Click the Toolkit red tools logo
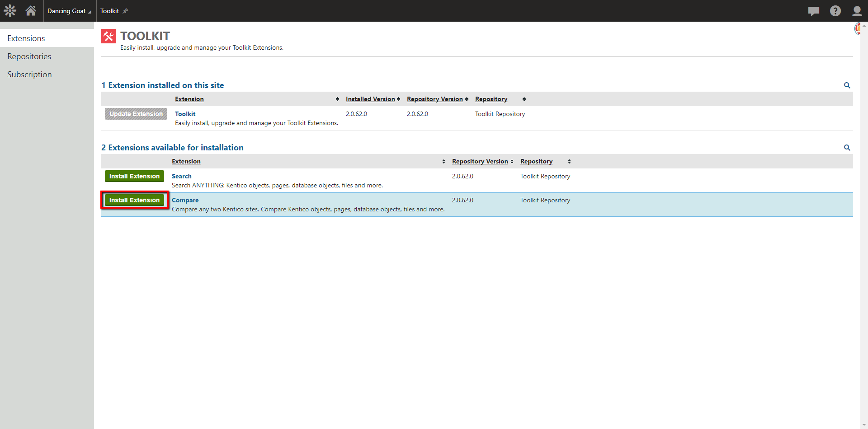The width and height of the screenshot is (868, 429). [108, 36]
